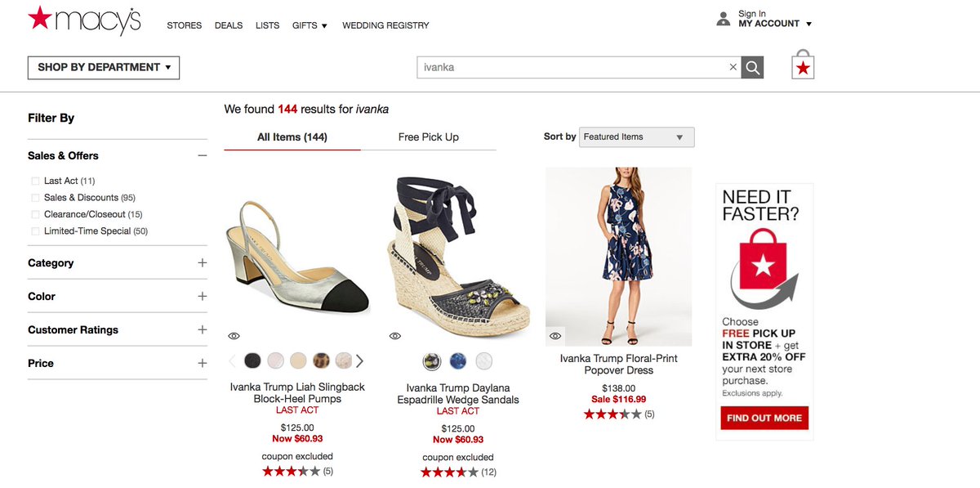Open the shopping bag icon
The width and height of the screenshot is (980, 488).
coord(803,65)
